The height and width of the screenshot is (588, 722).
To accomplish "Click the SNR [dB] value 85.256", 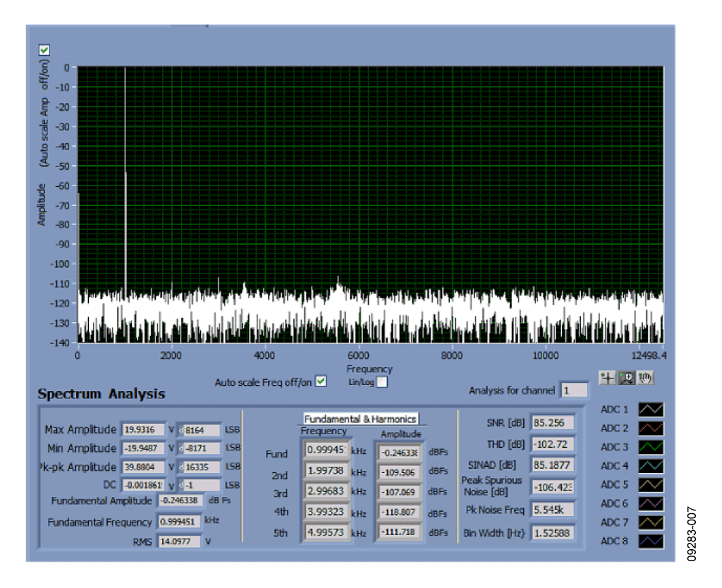I will tap(553, 423).
